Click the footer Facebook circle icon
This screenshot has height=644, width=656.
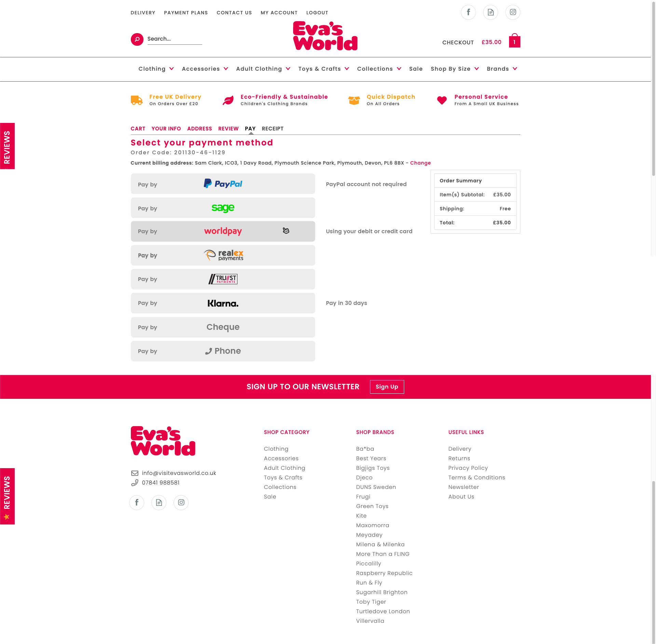pos(137,502)
